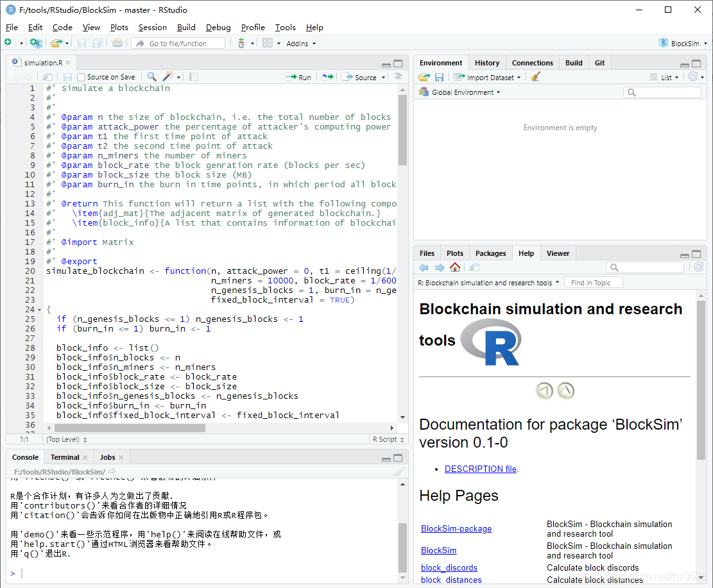Viewport: 713px width, 588px height.
Task: Click the Clear objects broom icon in Environment
Action: click(536, 77)
